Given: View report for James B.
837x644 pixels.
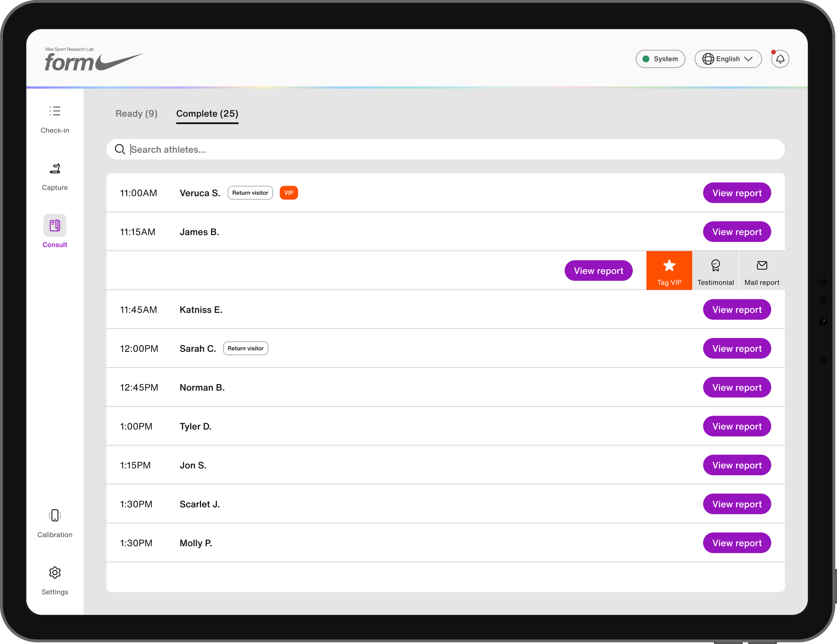Looking at the screenshot, I should click(x=737, y=232).
